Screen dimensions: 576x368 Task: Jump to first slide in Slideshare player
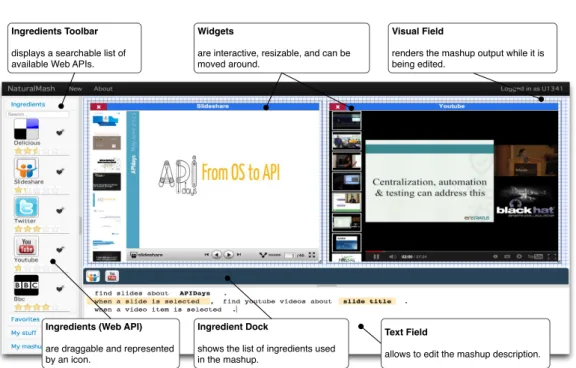click(207, 254)
